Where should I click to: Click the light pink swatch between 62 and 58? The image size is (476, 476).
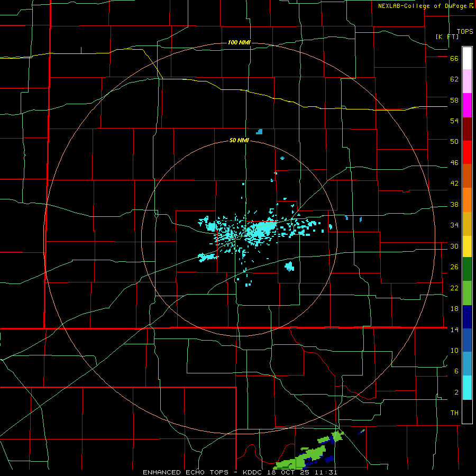tap(467, 81)
